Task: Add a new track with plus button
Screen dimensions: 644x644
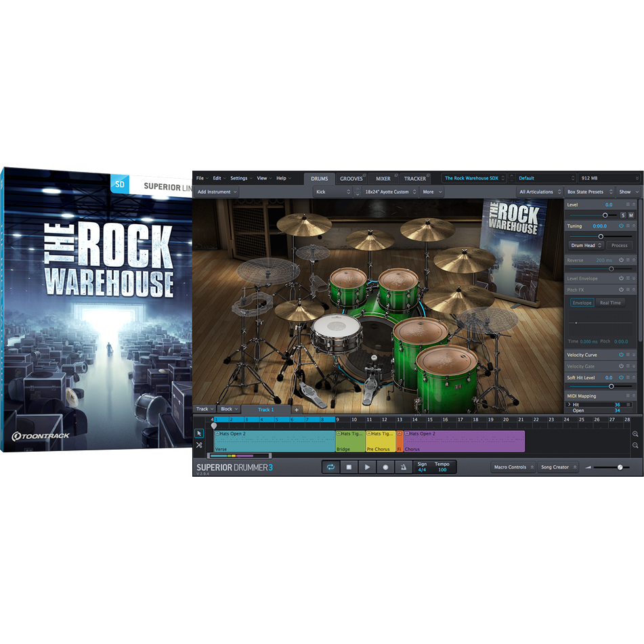Action: [296, 410]
